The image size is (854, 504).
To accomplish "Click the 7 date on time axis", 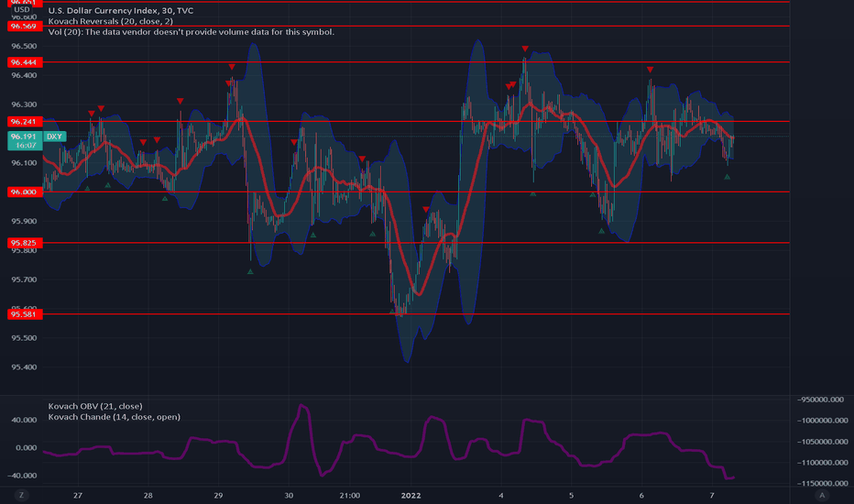I will point(712,495).
